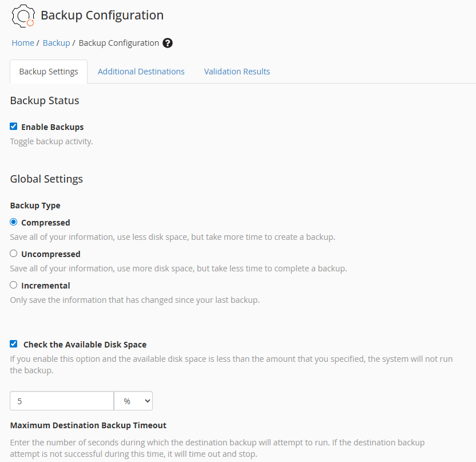Click the Check the Available Disk Space label
Screen dimensions: 476x462
pos(85,345)
